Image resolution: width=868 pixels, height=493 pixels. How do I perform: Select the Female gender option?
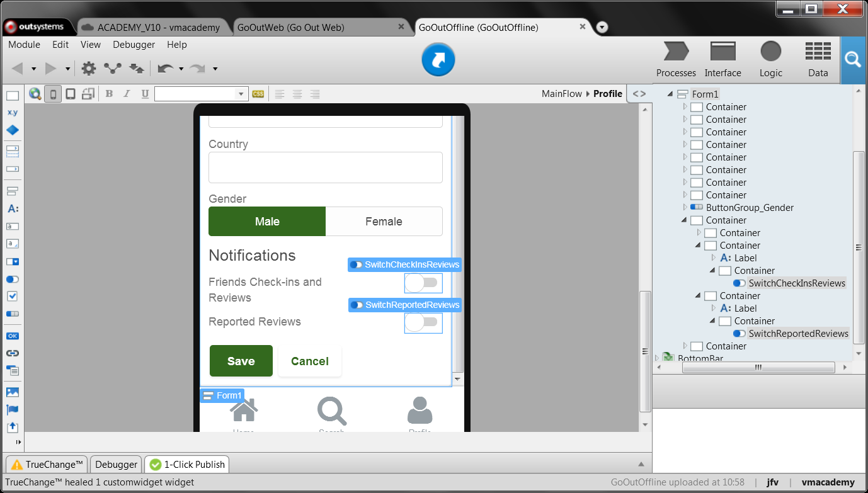[x=384, y=222]
